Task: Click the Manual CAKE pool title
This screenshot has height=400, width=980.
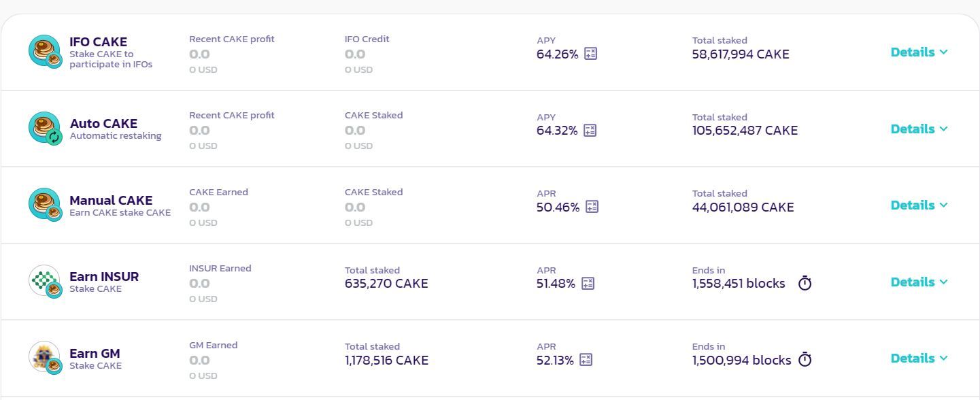Action: [111, 201]
